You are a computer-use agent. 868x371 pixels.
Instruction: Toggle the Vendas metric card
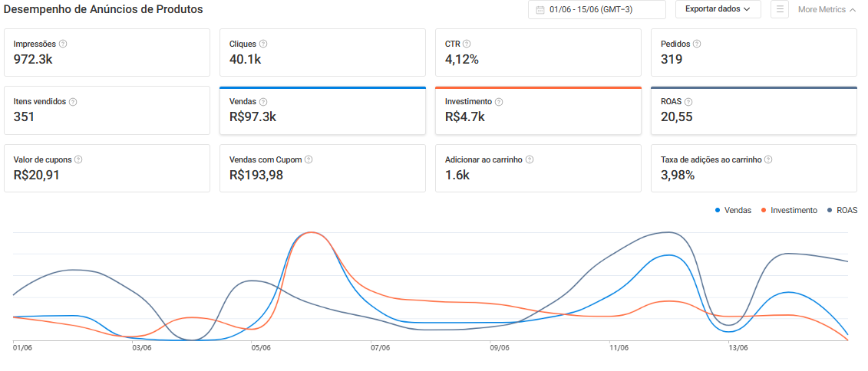pyautogui.click(x=323, y=110)
